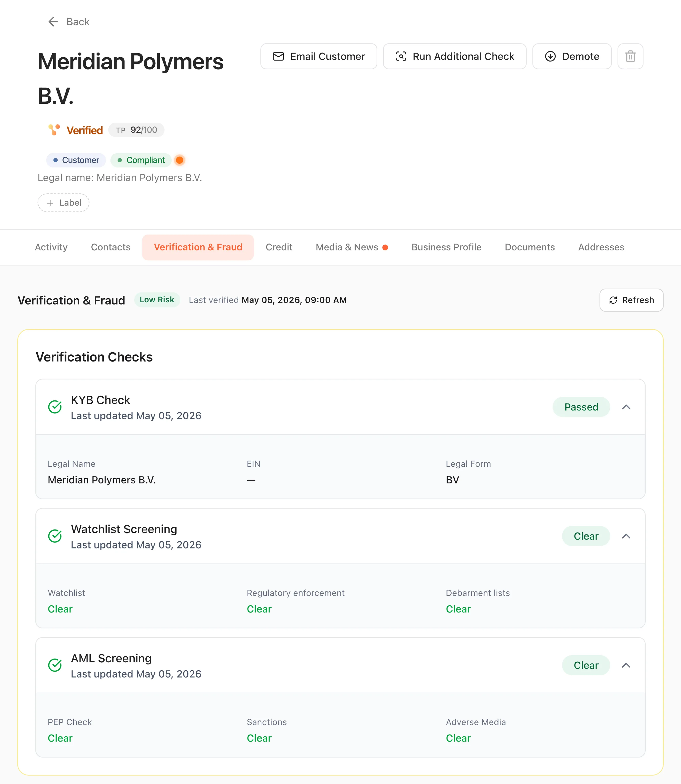Viewport: 681px width, 784px height.
Task: Click the trash delete icon button
Action: pos(630,56)
